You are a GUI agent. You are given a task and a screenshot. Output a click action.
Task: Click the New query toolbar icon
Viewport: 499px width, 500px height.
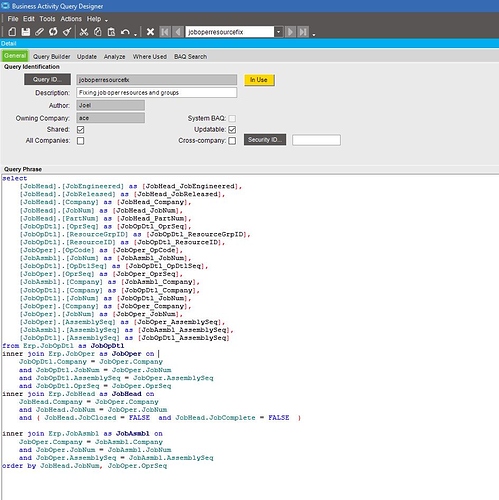pos(12,32)
